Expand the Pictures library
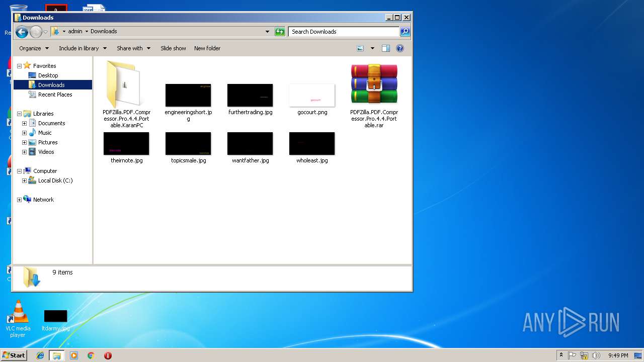Image resolution: width=644 pixels, height=362 pixels. (24, 142)
